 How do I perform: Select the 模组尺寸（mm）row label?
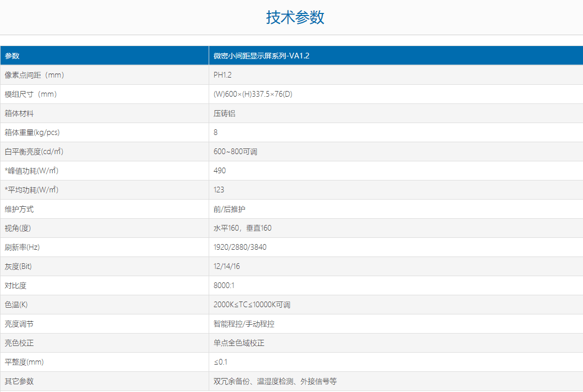point(31,94)
